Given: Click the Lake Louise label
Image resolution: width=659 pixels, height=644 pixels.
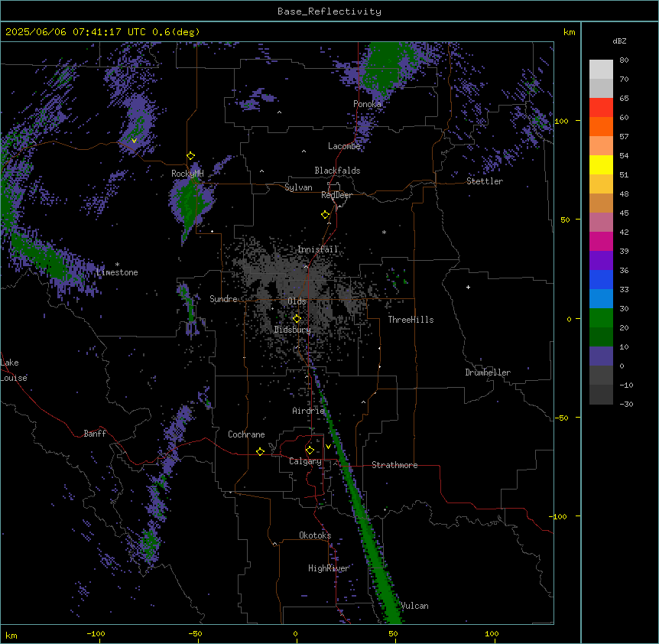Looking at the screenshot, I should pyautogui.click(x=14, y=370).
